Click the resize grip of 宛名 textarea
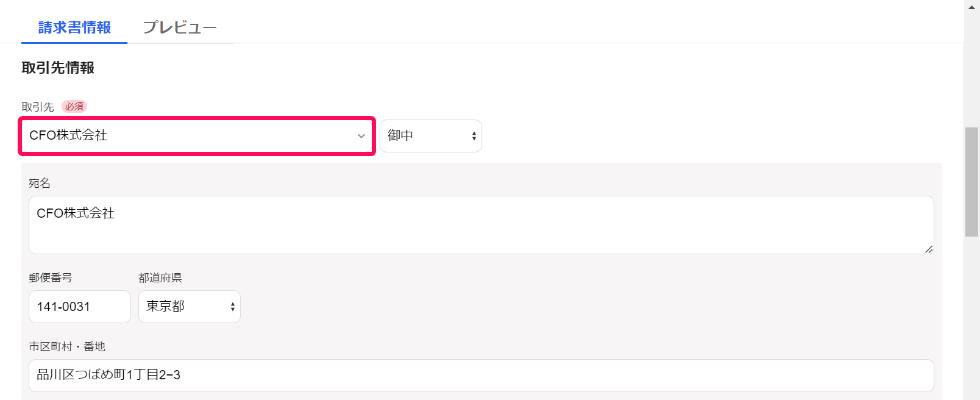980x400 pixels. point(928,249)
